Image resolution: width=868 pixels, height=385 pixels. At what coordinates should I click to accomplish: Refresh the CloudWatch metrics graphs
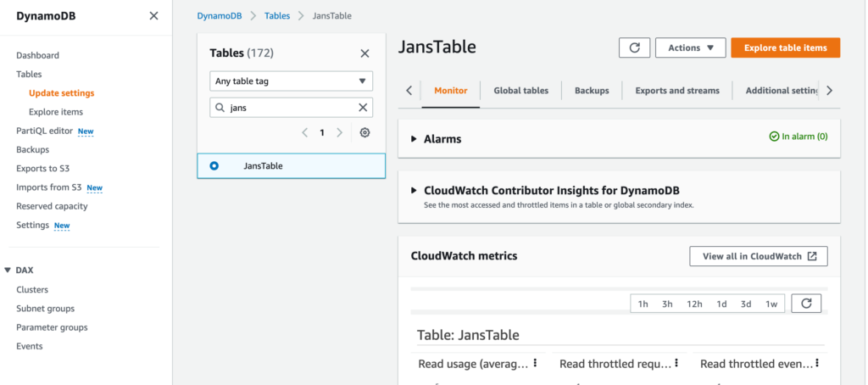coord(806,304)
